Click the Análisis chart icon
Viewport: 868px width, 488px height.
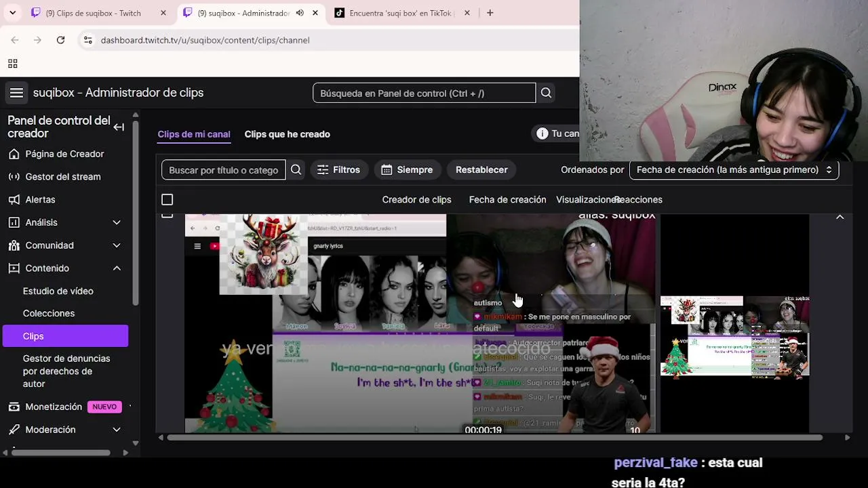(14, 222)
